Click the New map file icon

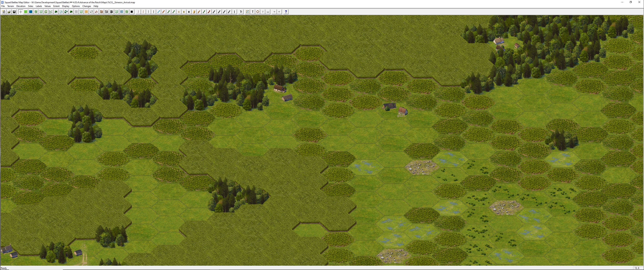(x=4, y=12)
